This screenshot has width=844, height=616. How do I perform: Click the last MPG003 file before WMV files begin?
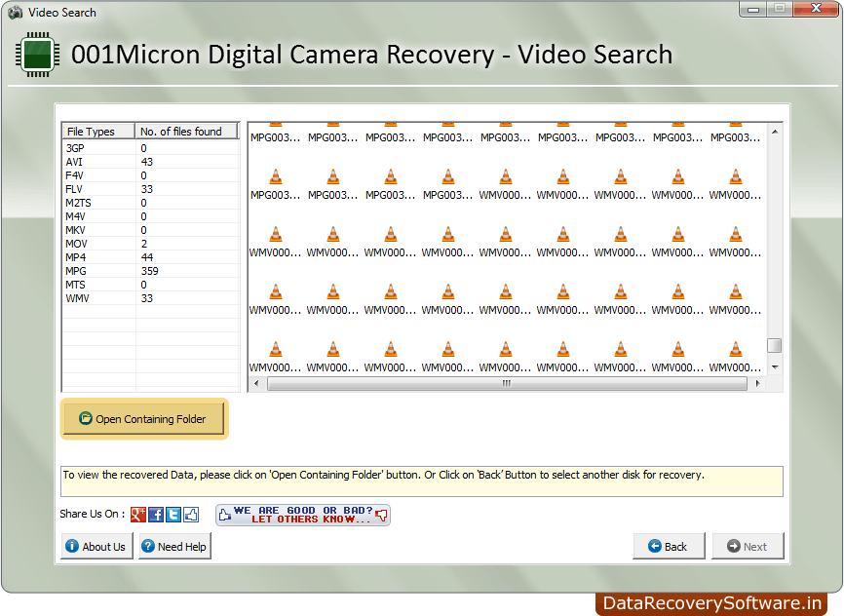point(448,184)
